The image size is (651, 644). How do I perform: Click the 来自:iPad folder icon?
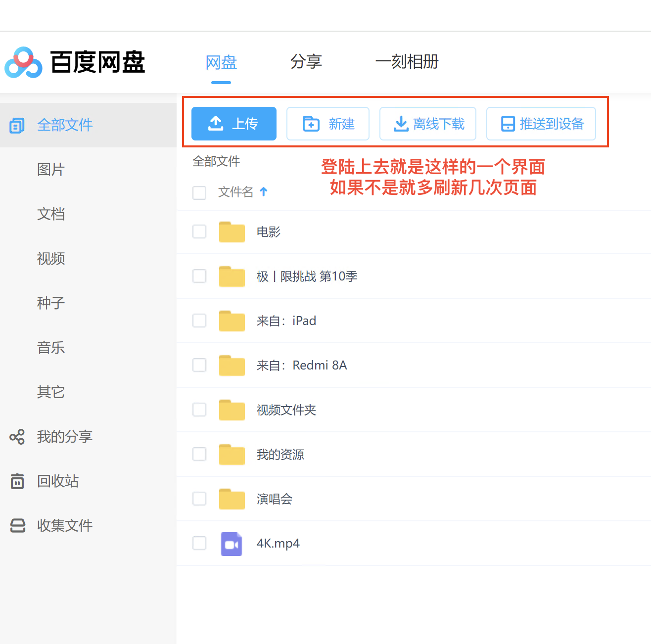(232, 321)
